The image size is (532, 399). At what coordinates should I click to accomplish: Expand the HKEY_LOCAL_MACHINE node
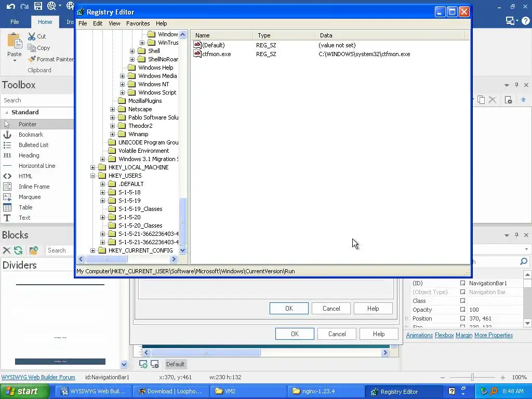point(92,167)
